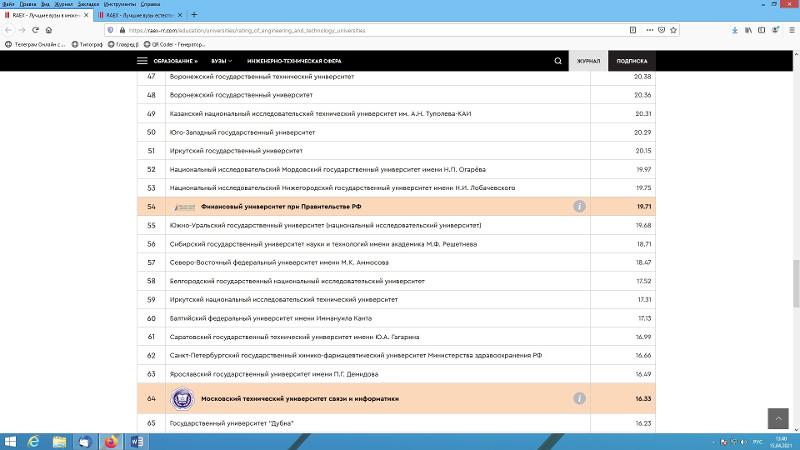Click the ПОДПИСКА button

(631, 61)
